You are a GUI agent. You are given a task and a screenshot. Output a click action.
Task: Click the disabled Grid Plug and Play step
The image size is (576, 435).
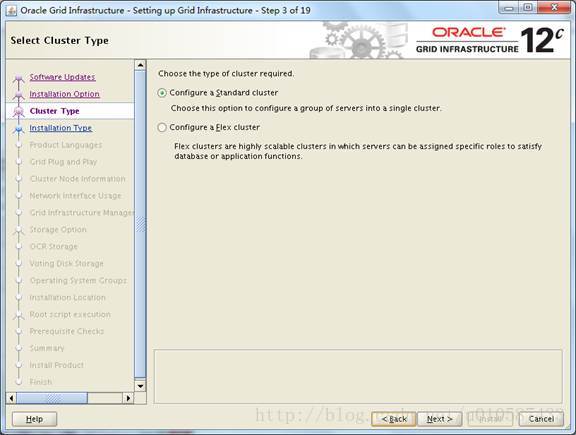(63, 162)
